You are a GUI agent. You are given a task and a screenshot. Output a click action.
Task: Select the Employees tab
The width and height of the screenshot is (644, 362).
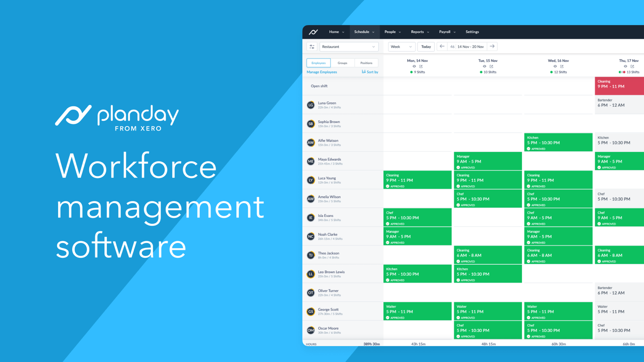[318, 63]
